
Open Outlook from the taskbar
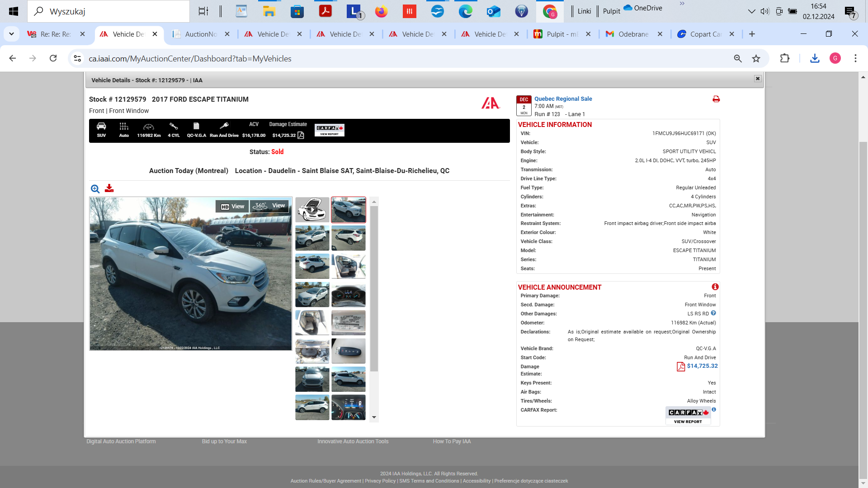(x=494, y=11)
